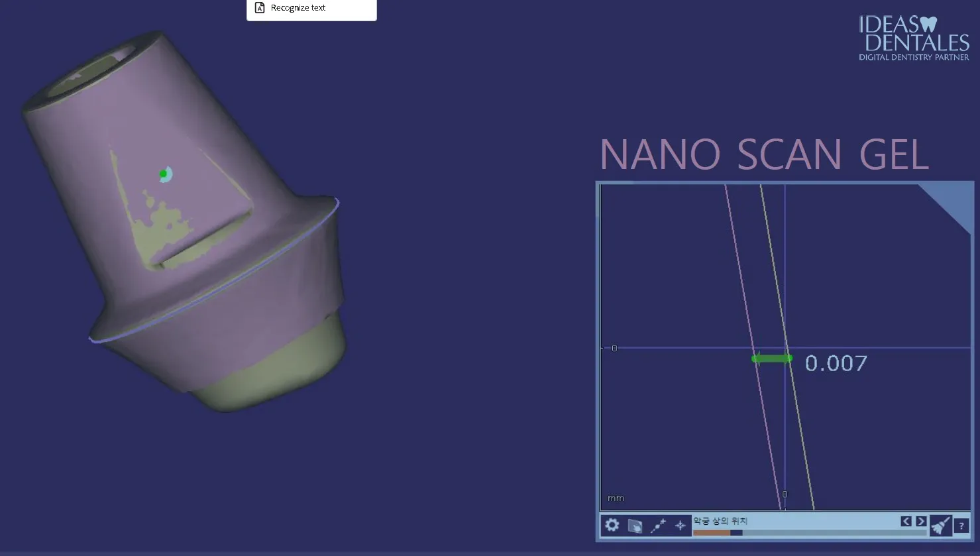
Task: Click the olive-green base of the abutment
Action: [278, 378]
